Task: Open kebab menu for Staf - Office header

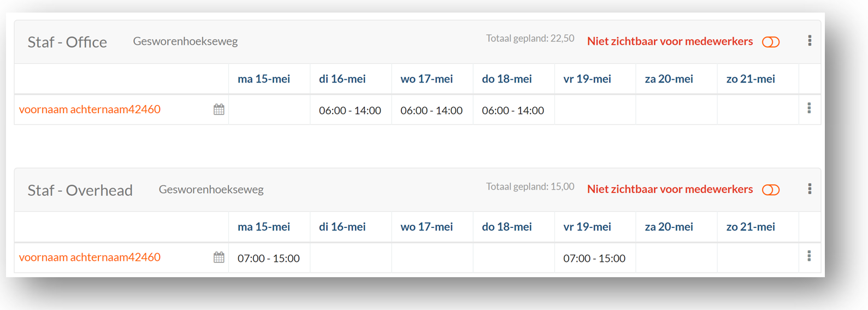Action: pyautogui.click(x=810, y=41)
